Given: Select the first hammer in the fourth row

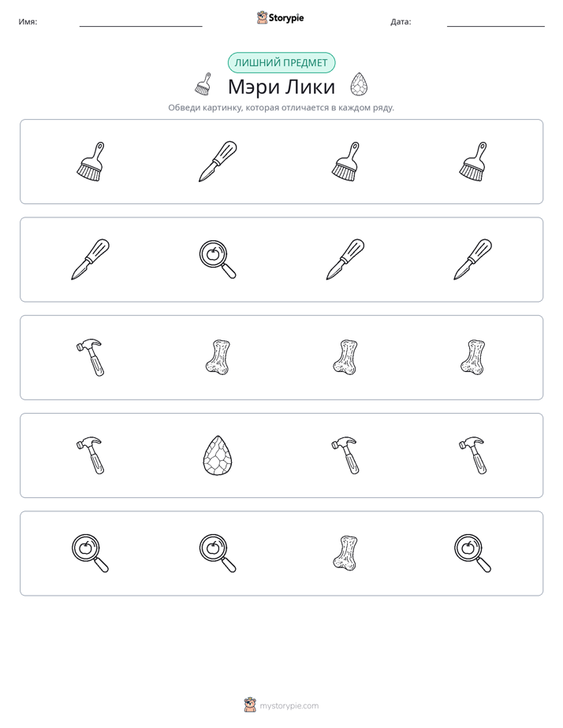Looking at the screenshot, I should (90, 455).
